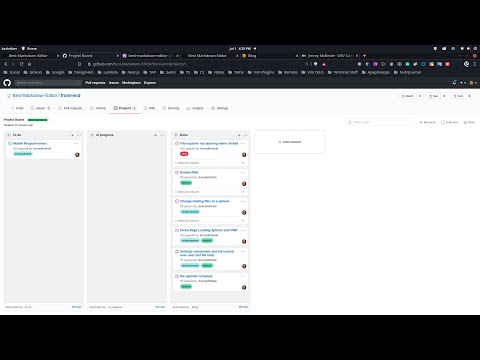This screenshot has width=480, height=360.
Task: Open the front-end repository link
Action: (70, 95)
